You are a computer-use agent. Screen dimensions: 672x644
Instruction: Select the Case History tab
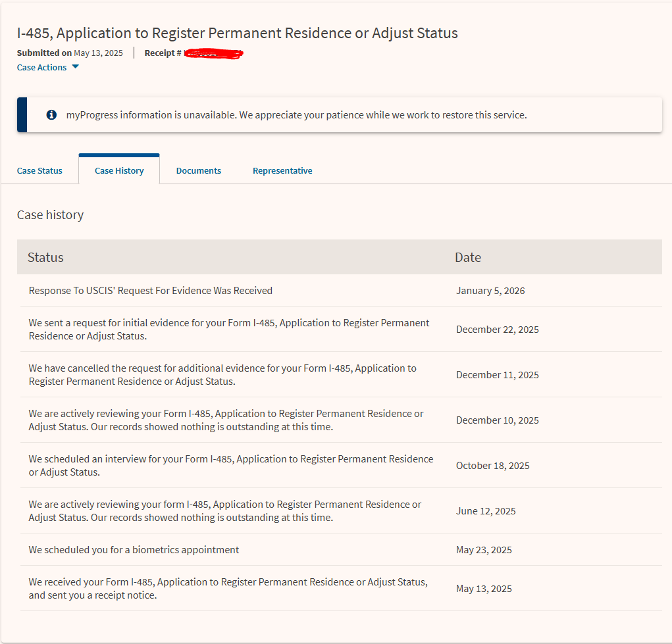119,170
